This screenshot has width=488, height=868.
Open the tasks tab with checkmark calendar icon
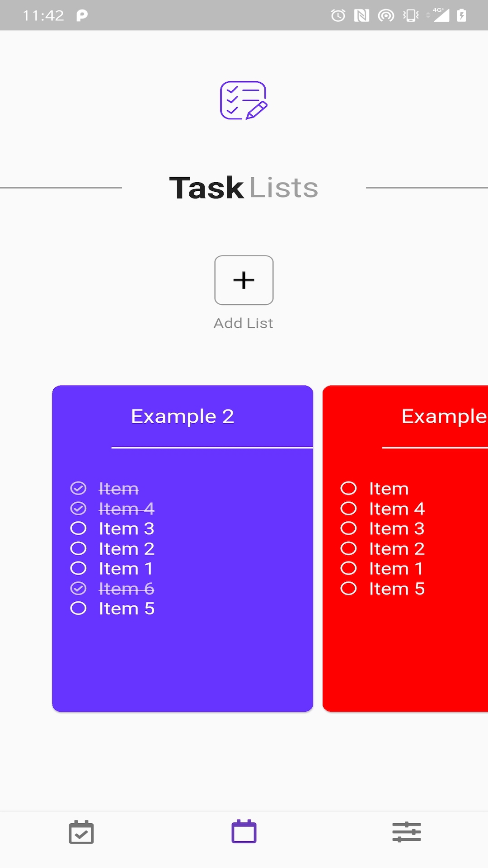[x=81, y=832]
